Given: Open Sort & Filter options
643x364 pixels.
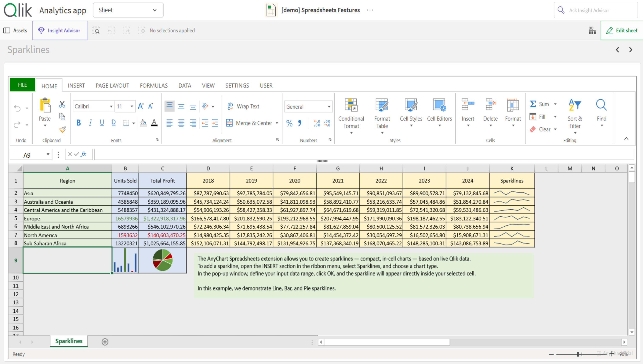Looking at the screenshot, I should 575,116.
